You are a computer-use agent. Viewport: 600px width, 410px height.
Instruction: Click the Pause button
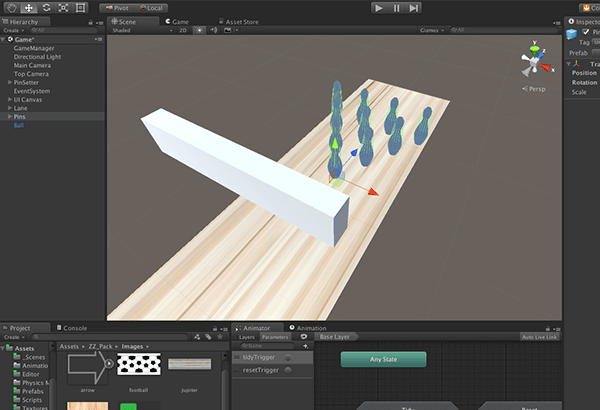(396, 8)
